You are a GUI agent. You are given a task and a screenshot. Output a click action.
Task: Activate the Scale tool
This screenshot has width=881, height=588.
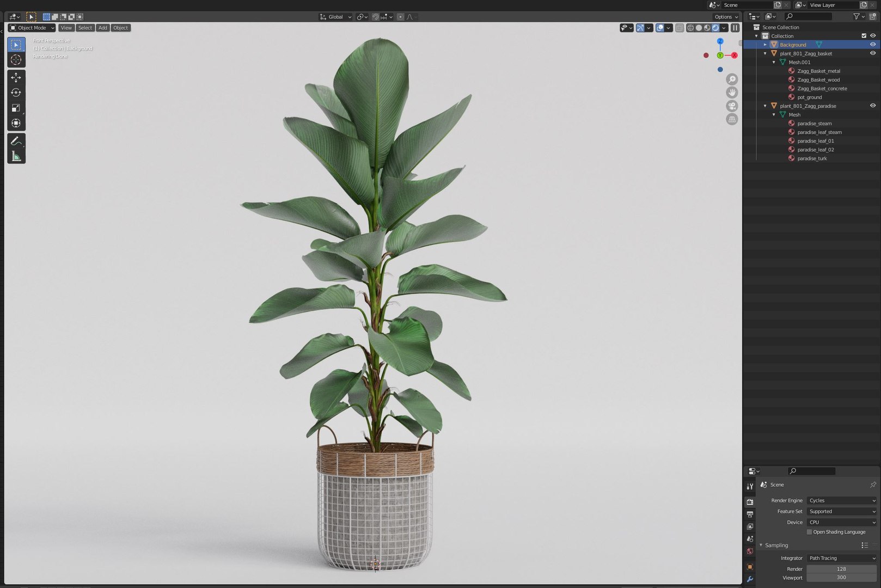pyautogui.click(x=16, y=108)
